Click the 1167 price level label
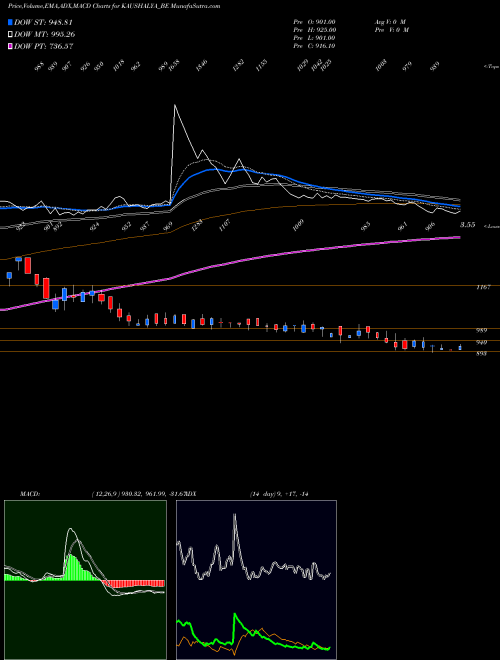Image resolution: width=500 pixels, height=660 pixels. tap(483, 287)
